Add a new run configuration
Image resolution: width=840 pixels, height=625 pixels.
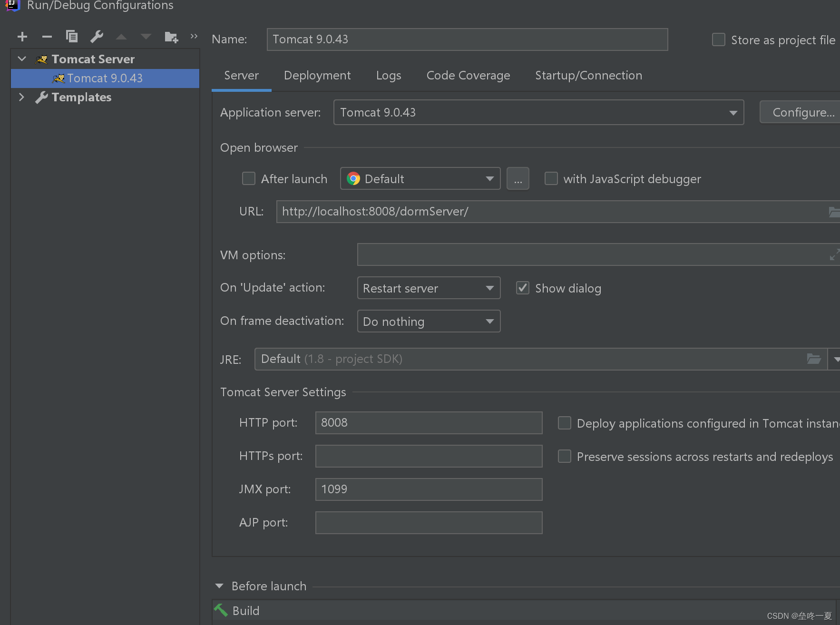pyautogui.click(x=22, y=37)
